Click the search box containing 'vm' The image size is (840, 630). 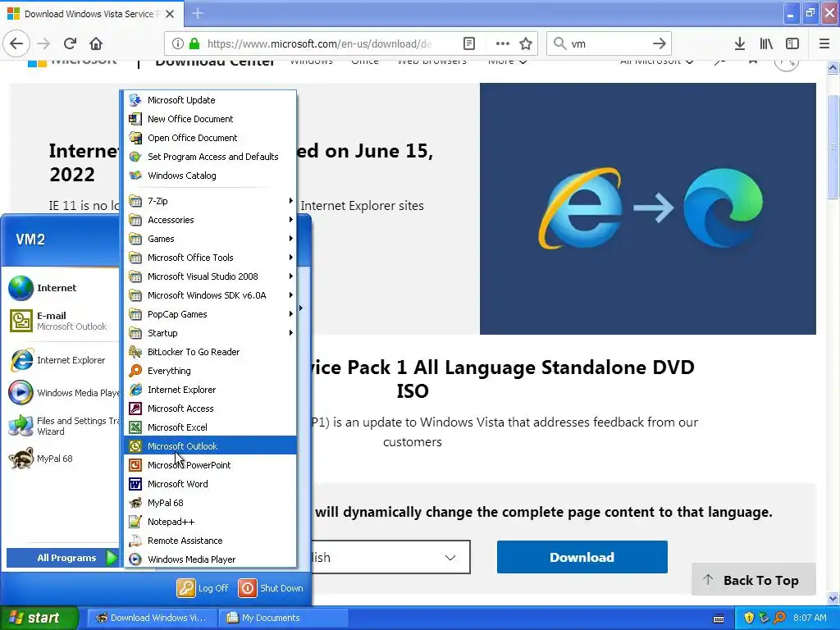[x=609, y=43]
